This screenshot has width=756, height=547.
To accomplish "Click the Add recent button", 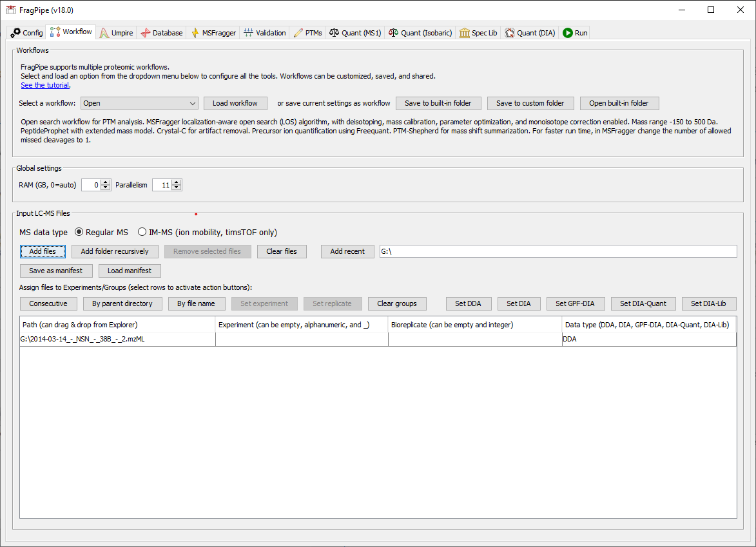I will [x=347, y=251].
